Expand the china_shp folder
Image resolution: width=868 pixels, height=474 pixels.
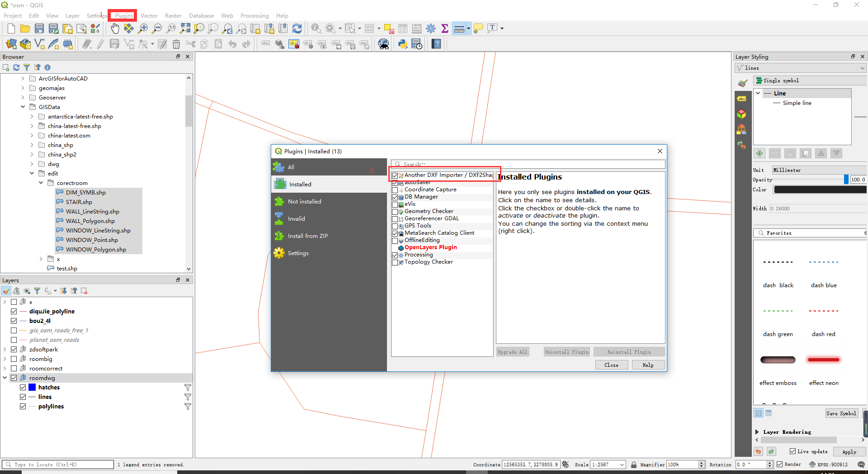pos(32,145)
